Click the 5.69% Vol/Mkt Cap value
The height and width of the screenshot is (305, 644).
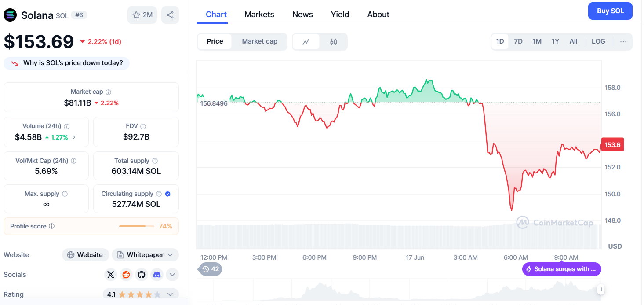(46, 171)
